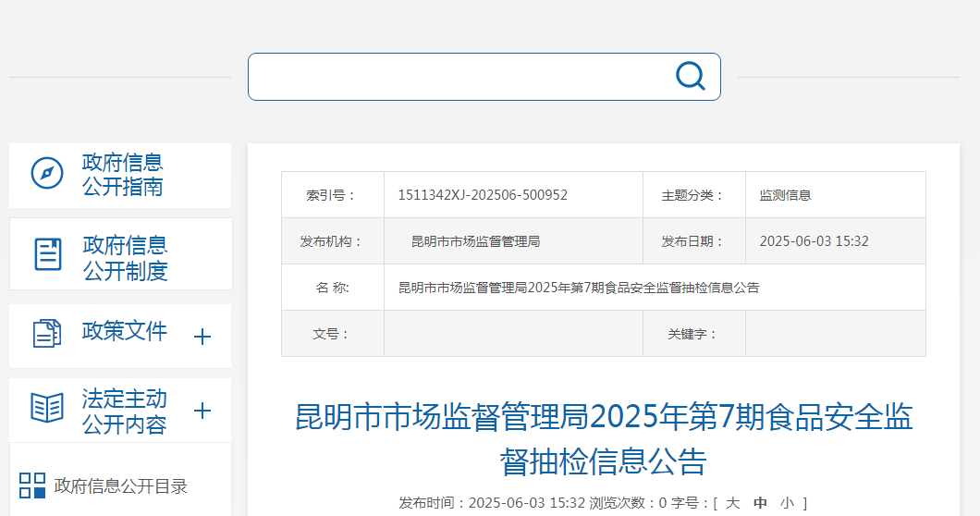Screen dimensions: 980x516
Task: Click the papers icon beside 政策文件
Action: [47, 333]
